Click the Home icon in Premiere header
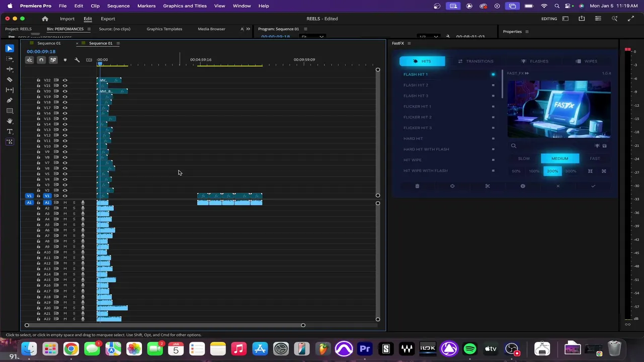Image resolution: width=644 pixels, height=362 pixels. click(x=45, y=19)
